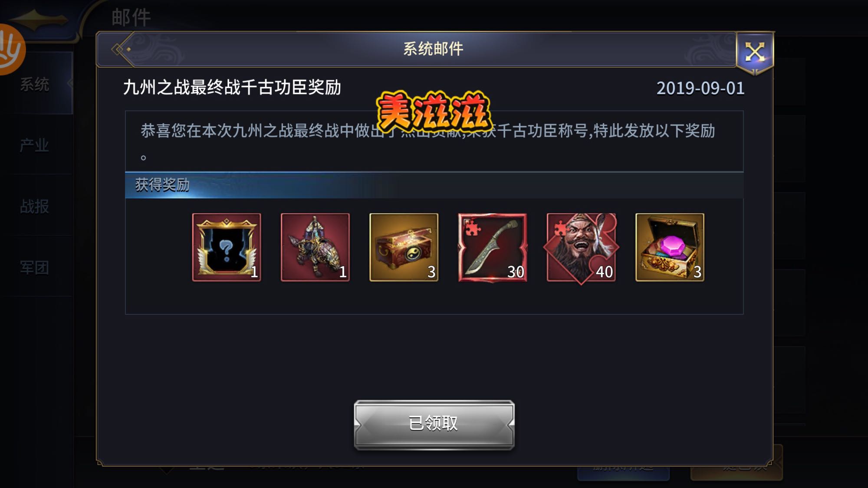This screenshot has width=868, height=488.
Task: Select the armored horse mount reward
Action: 315,247
